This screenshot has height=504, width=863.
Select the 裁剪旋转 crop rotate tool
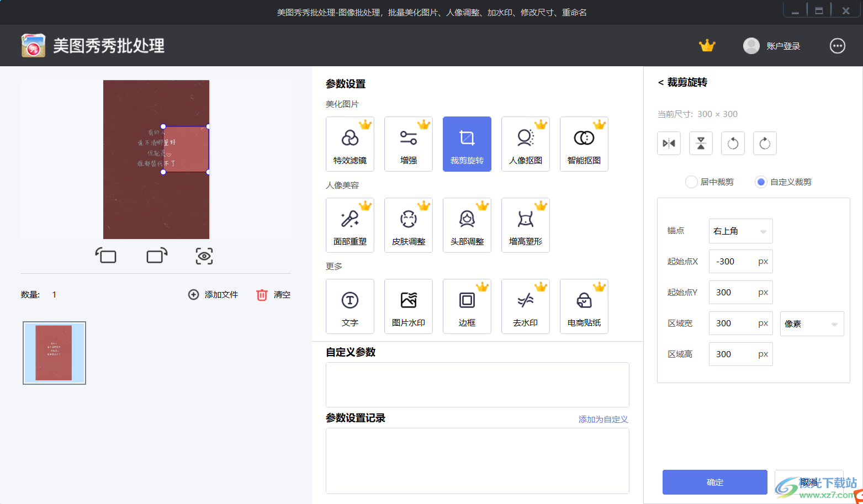coord(467,144)
